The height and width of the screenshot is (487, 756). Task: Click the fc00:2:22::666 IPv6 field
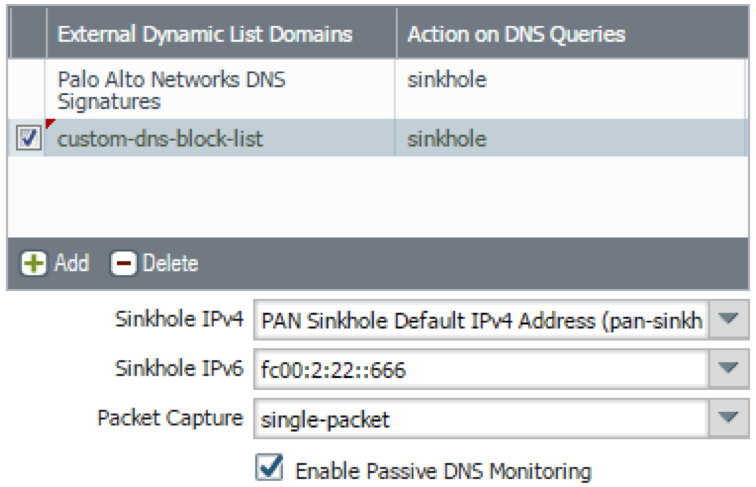[x=480, y=370]
